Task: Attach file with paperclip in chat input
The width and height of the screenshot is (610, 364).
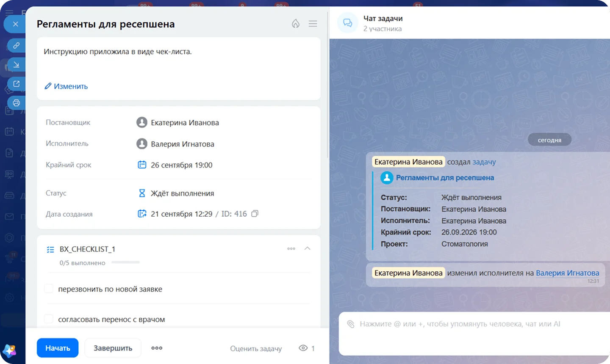Action: pos(351,324)
